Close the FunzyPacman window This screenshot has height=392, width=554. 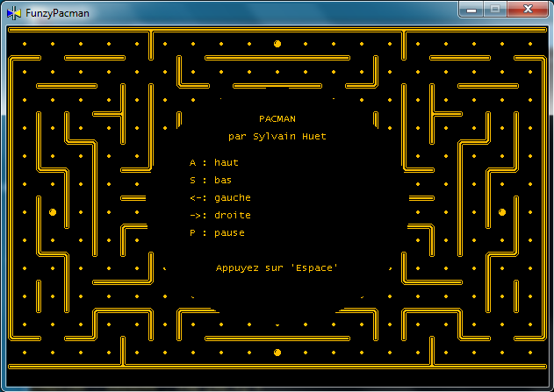click(528, 10)
